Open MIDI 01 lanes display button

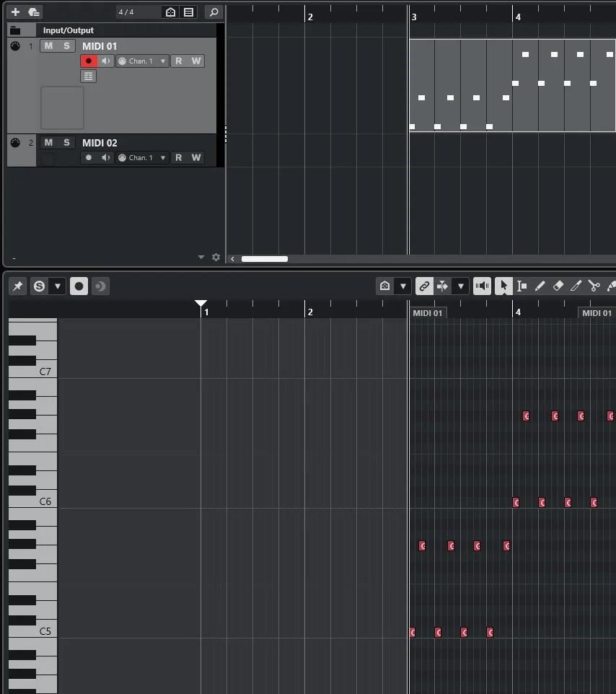pyautogui.click(x=89, y=76)
